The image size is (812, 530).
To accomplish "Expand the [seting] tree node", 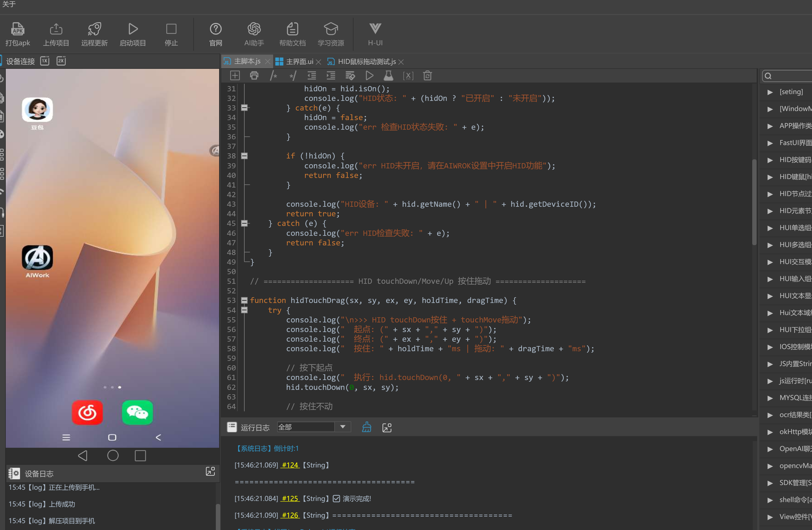I will 770,92.
